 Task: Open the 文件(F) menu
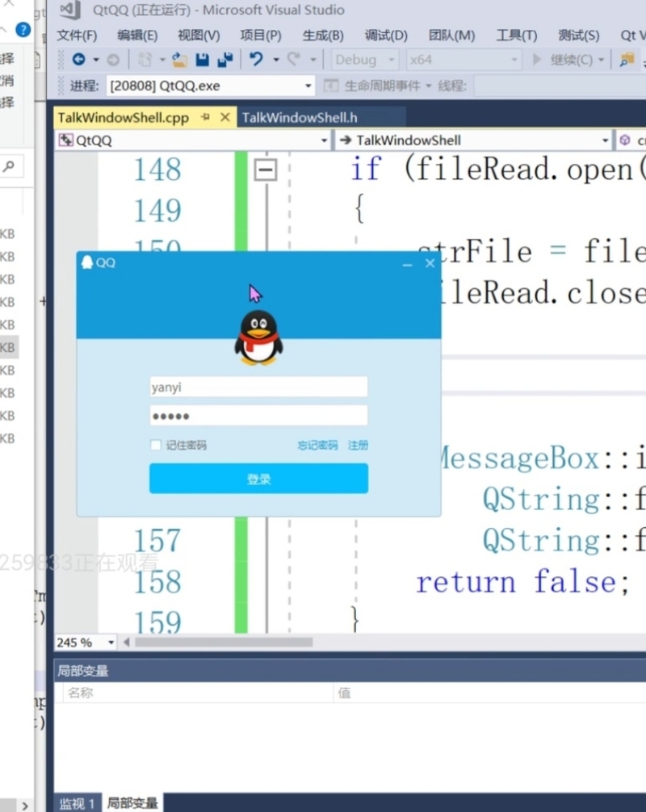(77, 36)
